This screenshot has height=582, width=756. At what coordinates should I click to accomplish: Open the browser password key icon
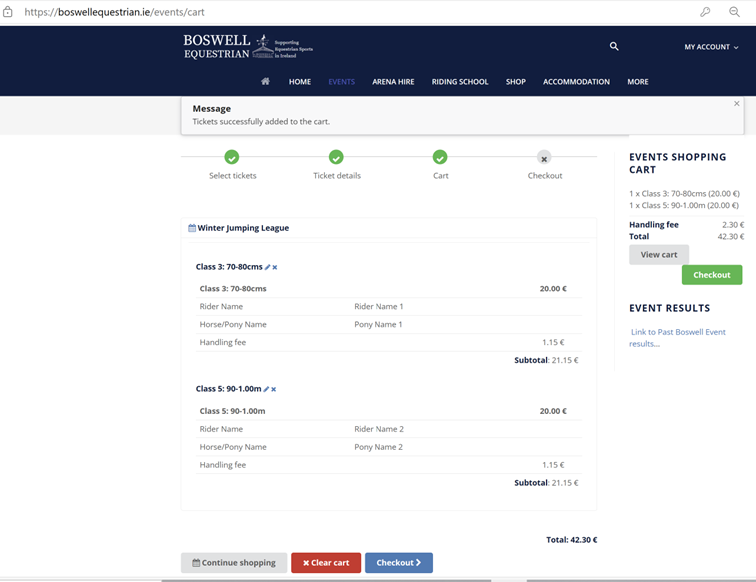click(705, 12)
